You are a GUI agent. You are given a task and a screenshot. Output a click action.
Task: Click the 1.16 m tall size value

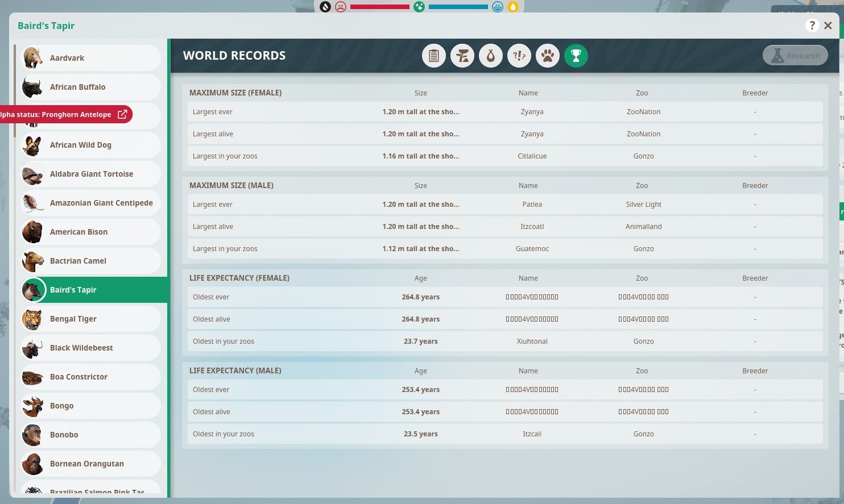[x=421, y=156]
